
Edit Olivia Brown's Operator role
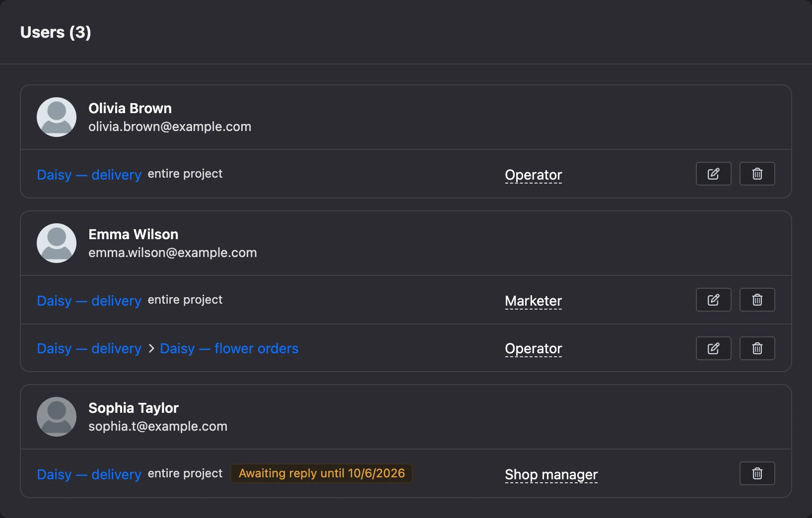[x=713, y=174]
